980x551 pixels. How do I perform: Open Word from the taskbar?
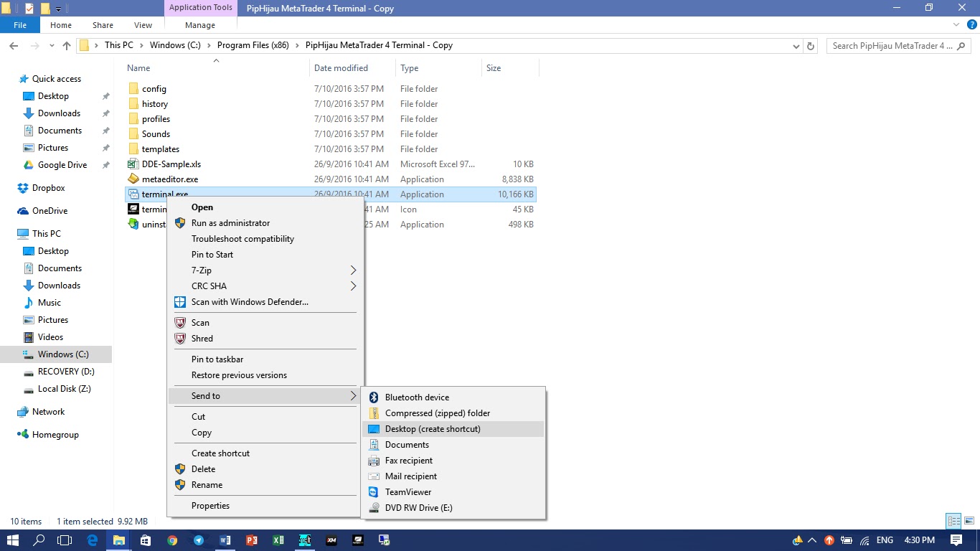click(225, 540)
